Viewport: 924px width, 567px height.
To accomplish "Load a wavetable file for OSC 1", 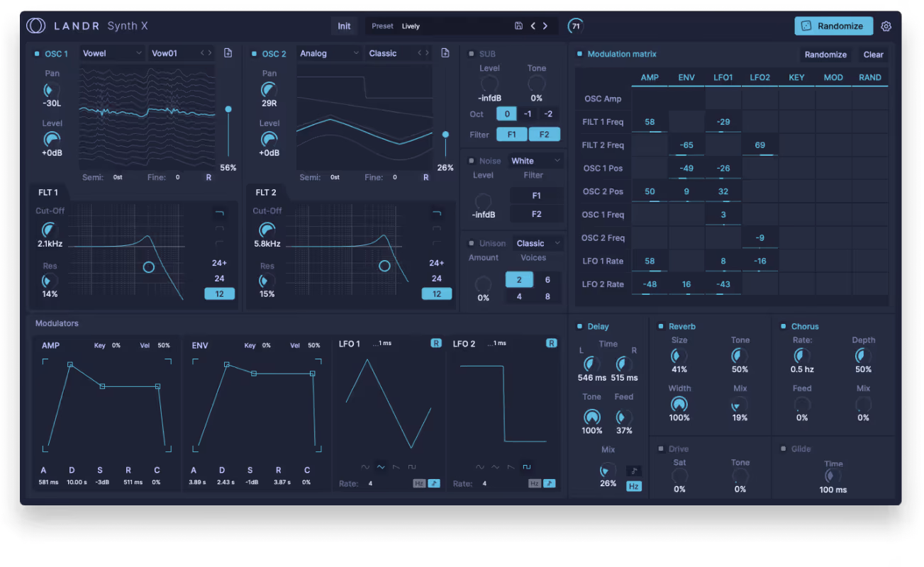I will coord(228,53).
